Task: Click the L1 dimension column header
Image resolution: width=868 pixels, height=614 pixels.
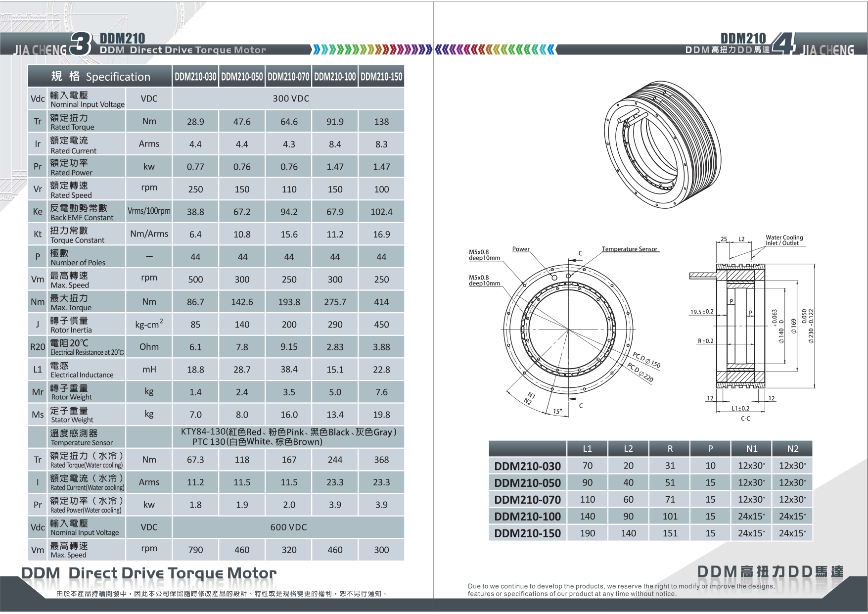Action: (x=587, y=449)
